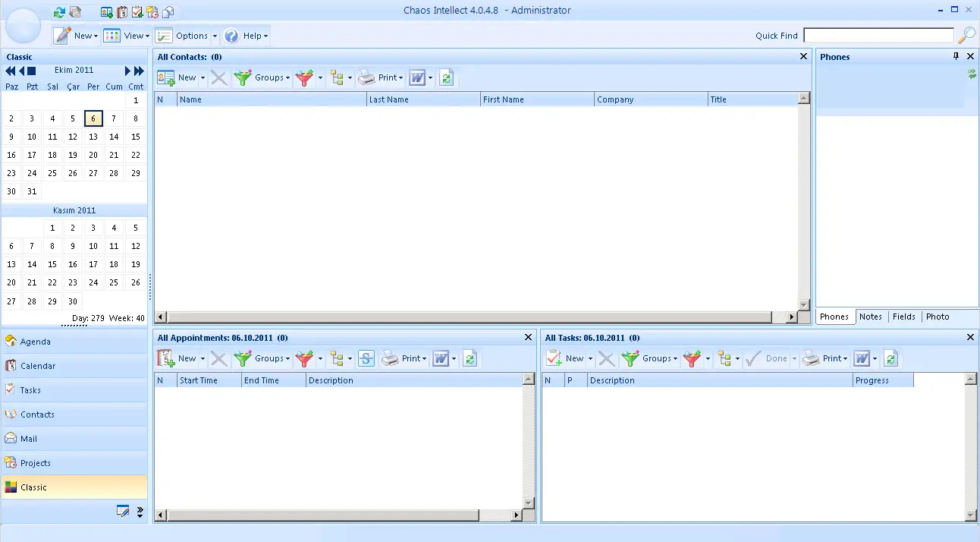Expand the arrow next to Options
This screenshot has width=980, height=542.
[x=215, y=36]
